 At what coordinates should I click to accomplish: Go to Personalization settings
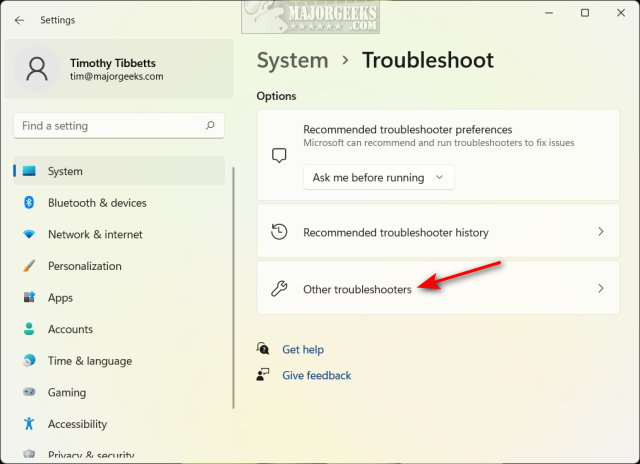point(119,266)
